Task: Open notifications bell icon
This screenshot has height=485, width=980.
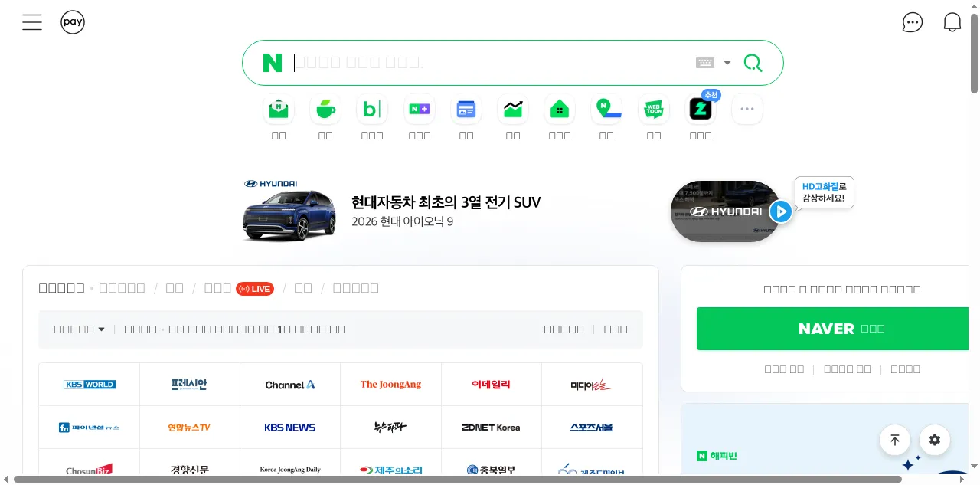Action: (952, 22)
